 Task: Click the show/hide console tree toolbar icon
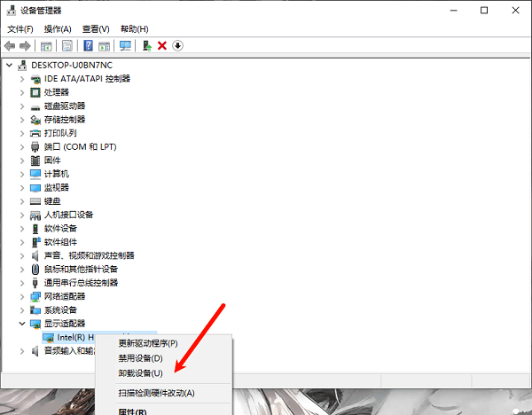(x=44, y=45)
